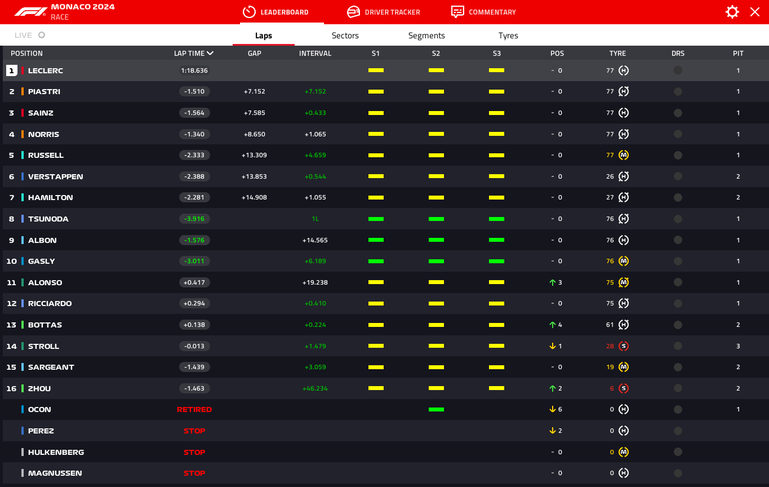769x487 pixels.
Task: Select the Leclerc driver row
Action: [385, 71]
